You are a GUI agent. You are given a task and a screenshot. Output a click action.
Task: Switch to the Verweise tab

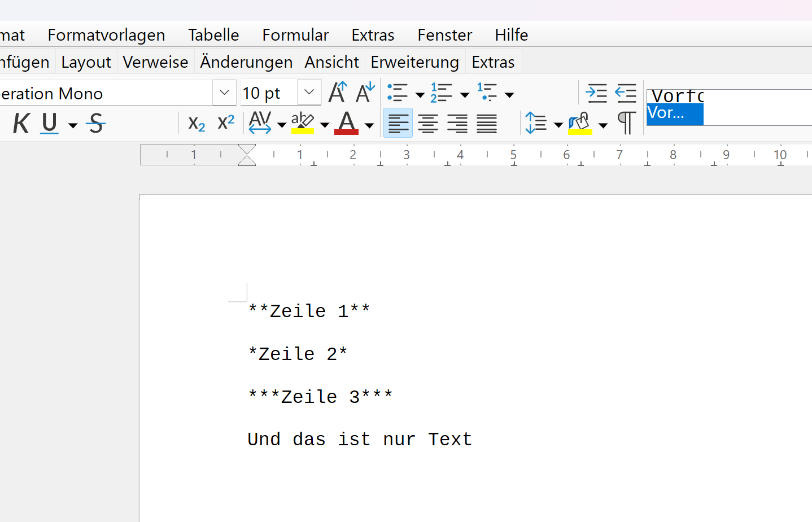pyautogui.click(x=155, y=62)
